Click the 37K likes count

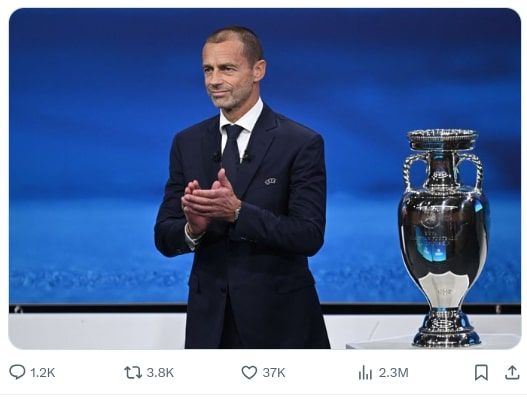(x=274, y=373)
